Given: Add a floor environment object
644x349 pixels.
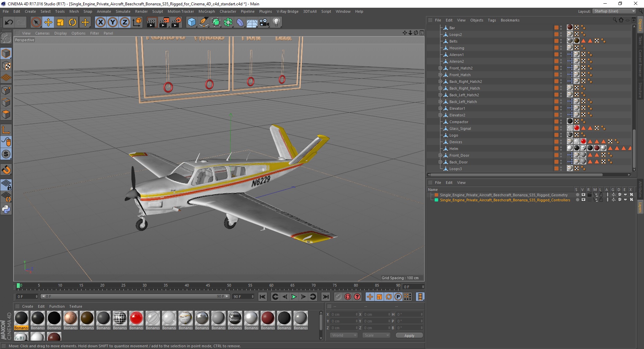Looking at the screenshot, I should tap(252, 22).
